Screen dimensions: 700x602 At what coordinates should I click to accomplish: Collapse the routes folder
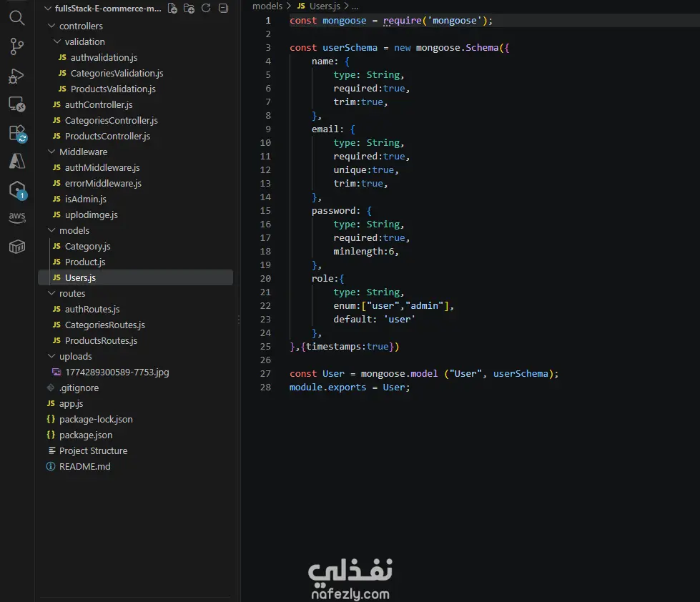tap(51, 293)
